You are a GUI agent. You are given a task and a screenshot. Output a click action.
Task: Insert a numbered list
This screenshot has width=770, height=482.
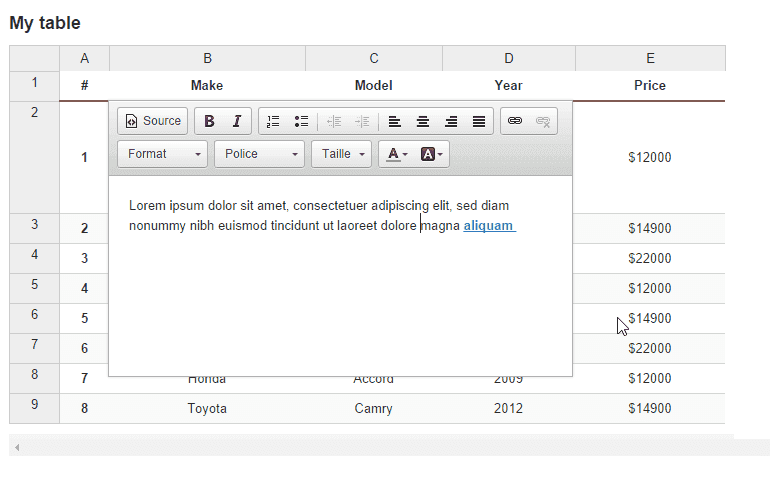click(273, 121)
